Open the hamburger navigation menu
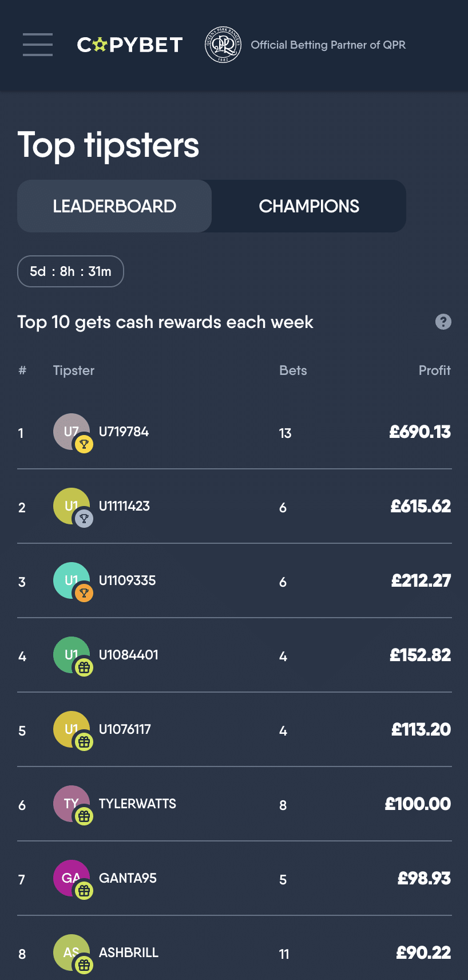The image size is (468, 980). 37,45
